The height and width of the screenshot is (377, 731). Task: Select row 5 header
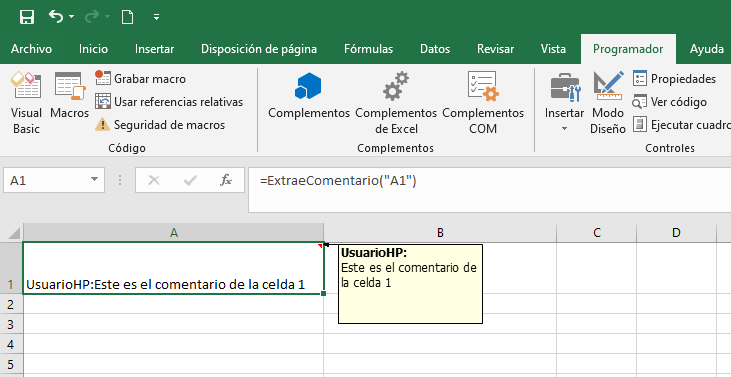pyautogui.click(x=11, y=364)
